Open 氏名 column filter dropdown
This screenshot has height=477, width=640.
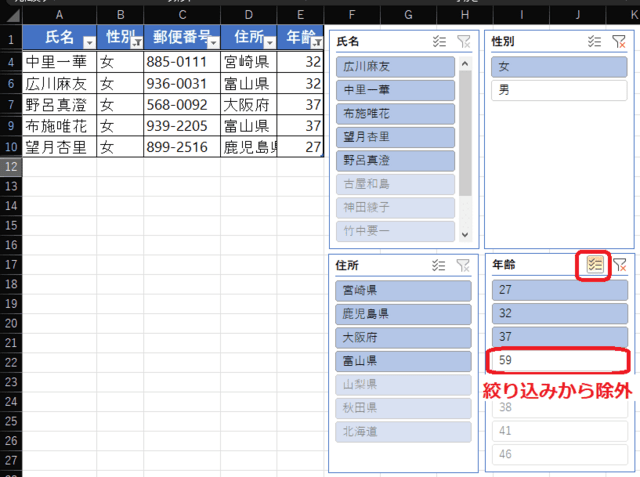click(89, 42)
